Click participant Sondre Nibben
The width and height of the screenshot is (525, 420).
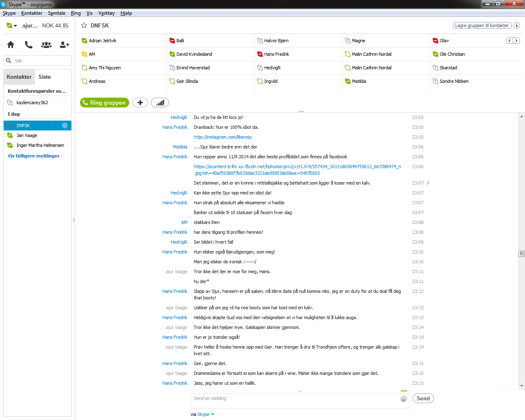click(454, 81)
